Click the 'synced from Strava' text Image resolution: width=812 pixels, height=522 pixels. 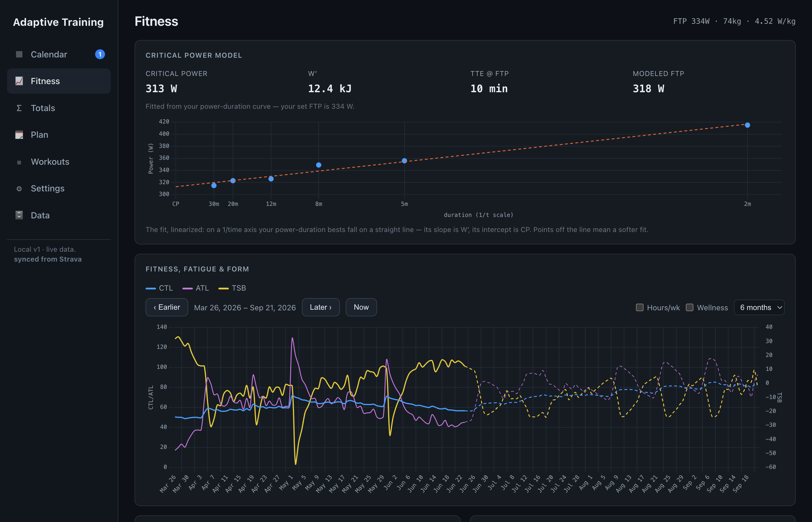(x=48, y=259)
